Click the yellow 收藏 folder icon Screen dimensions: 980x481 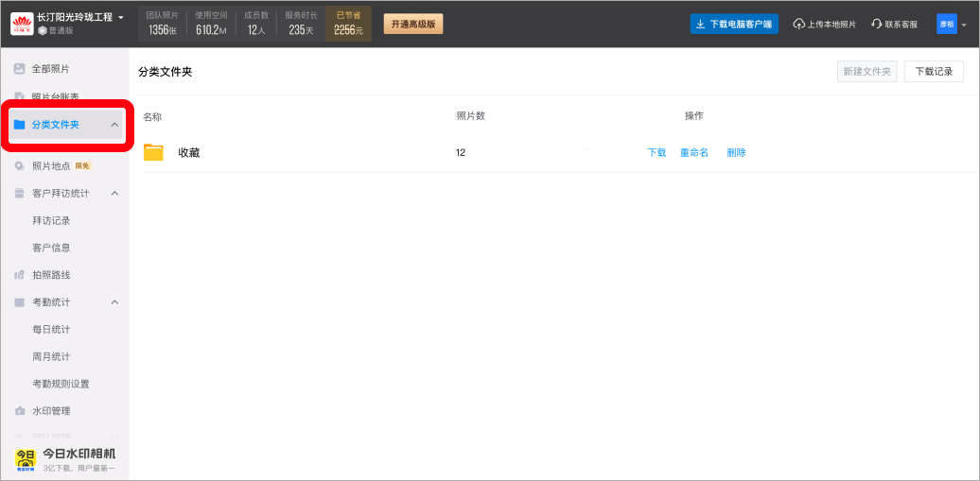tap(153, 152)
